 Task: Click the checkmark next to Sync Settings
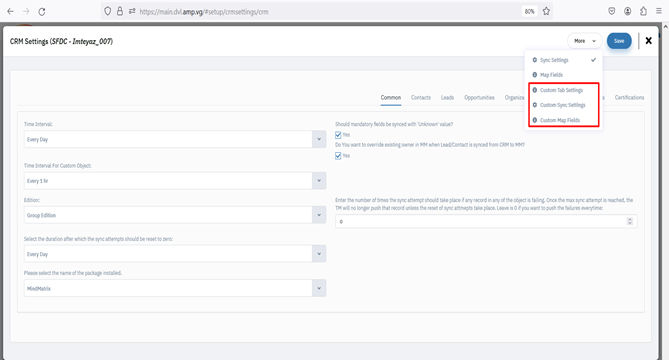(593, 60)
